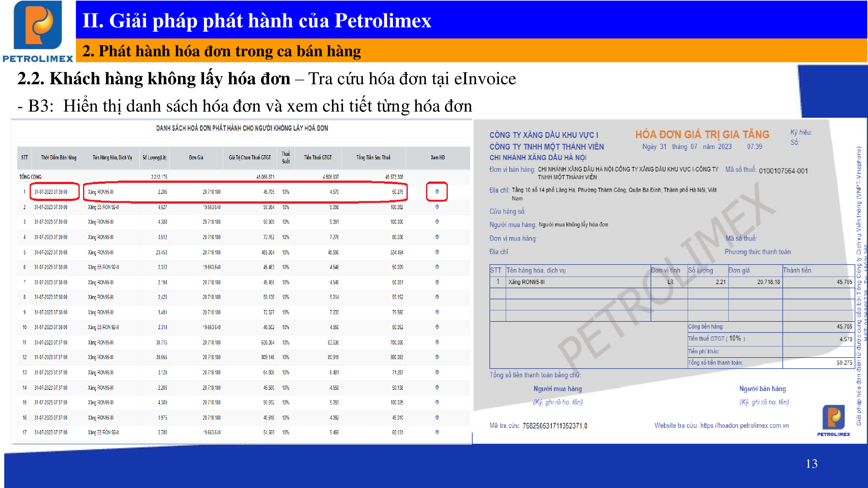Select the quantity 23,453 in row 5
The width and height of the screenshot is (868, 488).
pos(161,252)
